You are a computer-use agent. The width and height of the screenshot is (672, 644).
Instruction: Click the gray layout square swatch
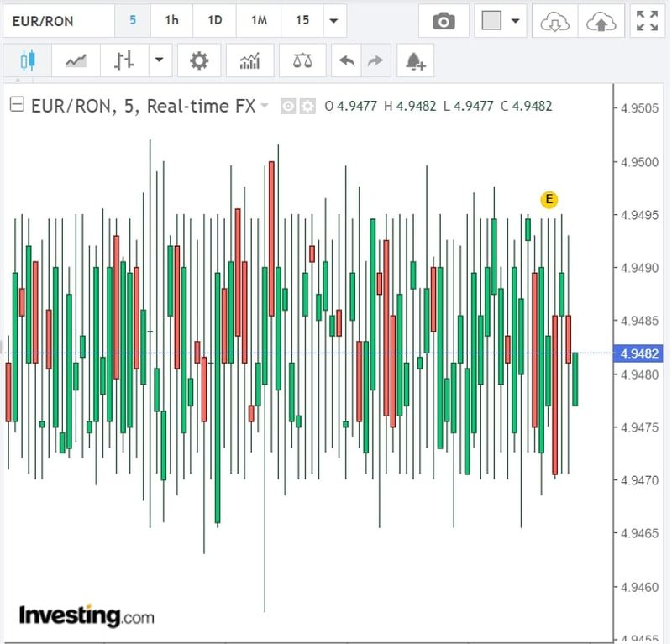[491, 20]
